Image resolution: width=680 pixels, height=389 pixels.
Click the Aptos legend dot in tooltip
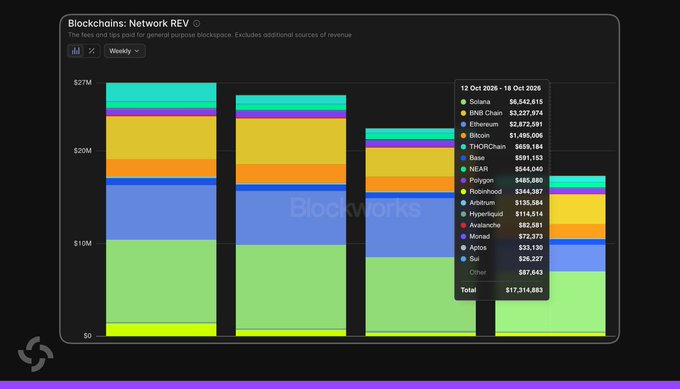463,248
